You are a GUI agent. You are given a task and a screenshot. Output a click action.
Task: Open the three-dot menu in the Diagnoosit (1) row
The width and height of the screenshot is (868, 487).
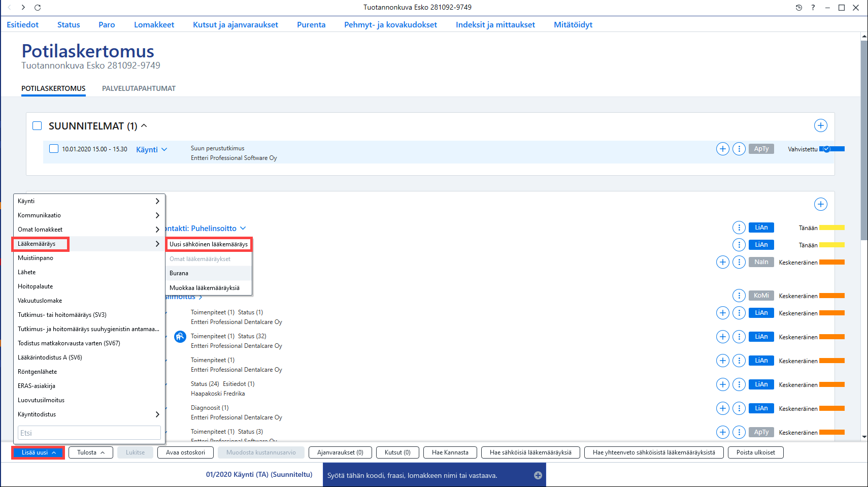tap(739, 408)
